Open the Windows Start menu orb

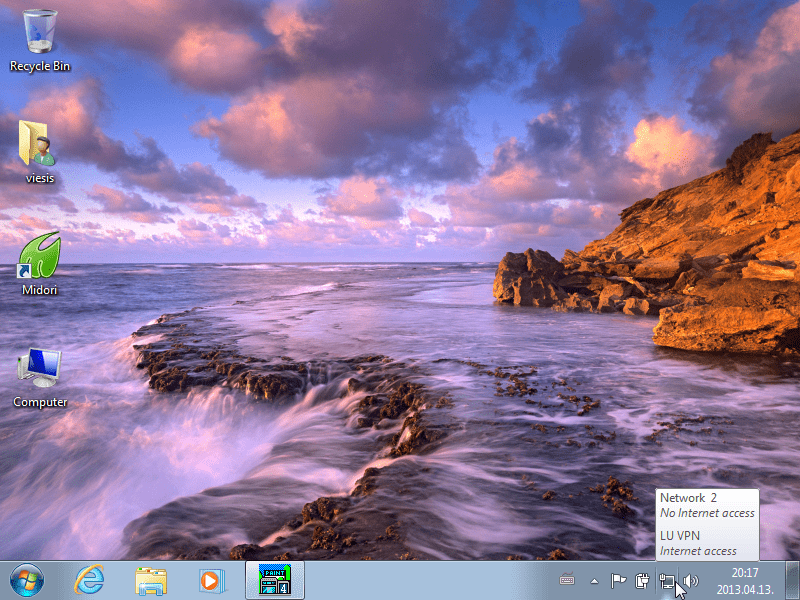[x=27, y=580]
